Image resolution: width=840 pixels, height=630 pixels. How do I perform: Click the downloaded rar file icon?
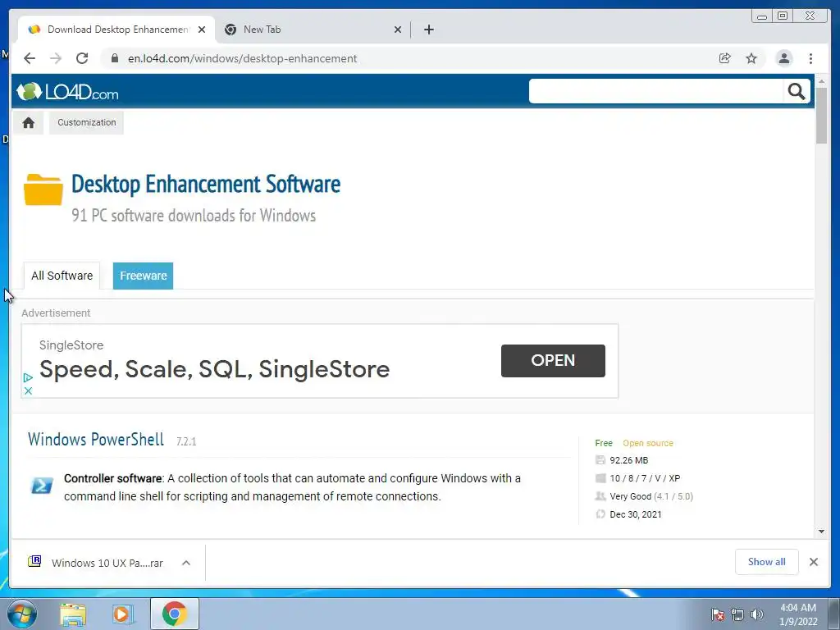coord(34,561)
